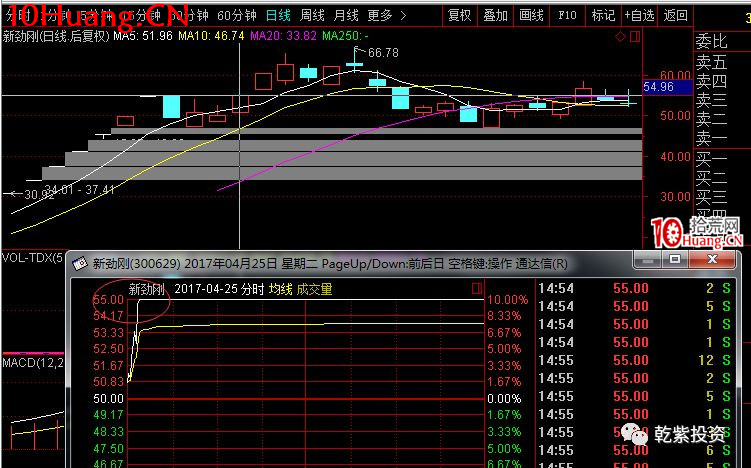
Task: Click the 8.33% percent label
Action: [x=504, y=316]
